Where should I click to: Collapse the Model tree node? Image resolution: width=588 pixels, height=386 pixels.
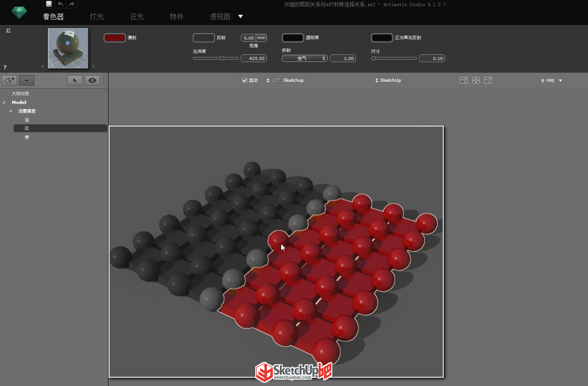4,102
